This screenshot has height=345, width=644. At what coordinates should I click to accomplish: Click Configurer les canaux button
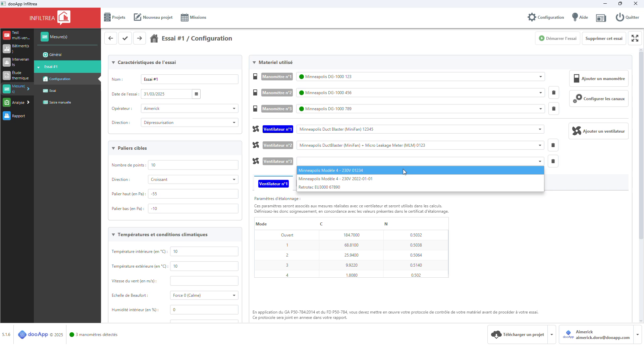pyautogui.click(x=599, y=98)
